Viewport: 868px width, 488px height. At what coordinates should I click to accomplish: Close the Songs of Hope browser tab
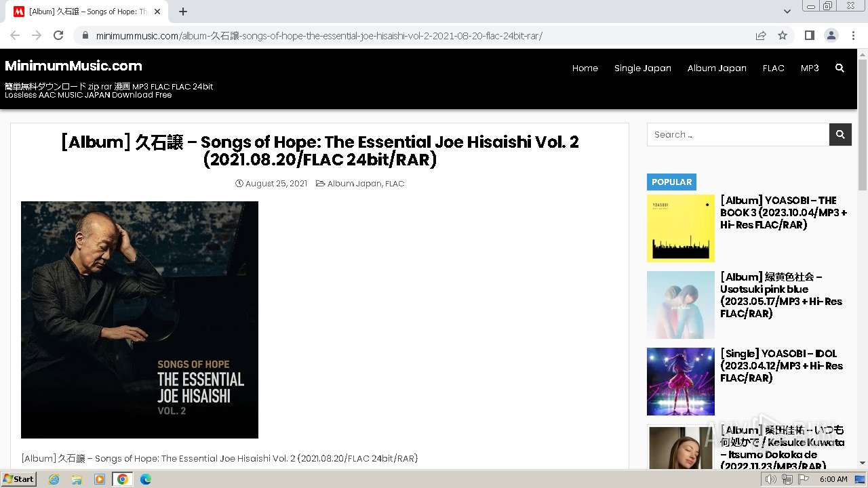tap(158, 12)
